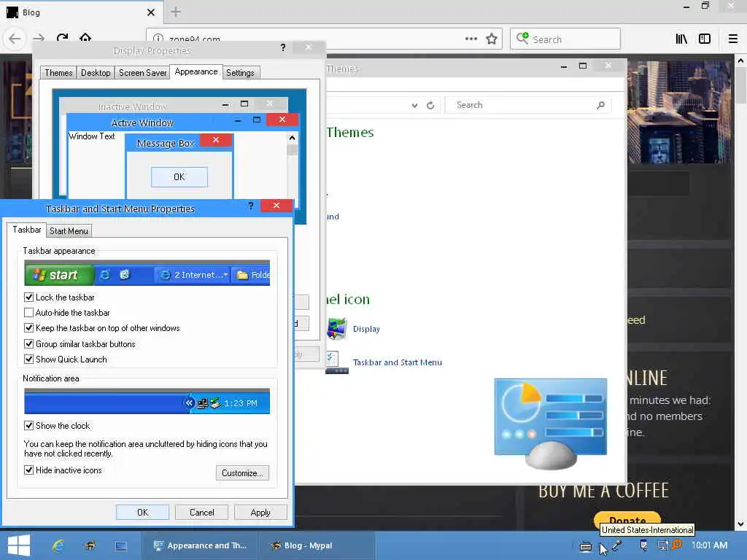Click keyboard layout icon in system tray
The height and width of the screenshot is (560, 747).
(586, 547)
